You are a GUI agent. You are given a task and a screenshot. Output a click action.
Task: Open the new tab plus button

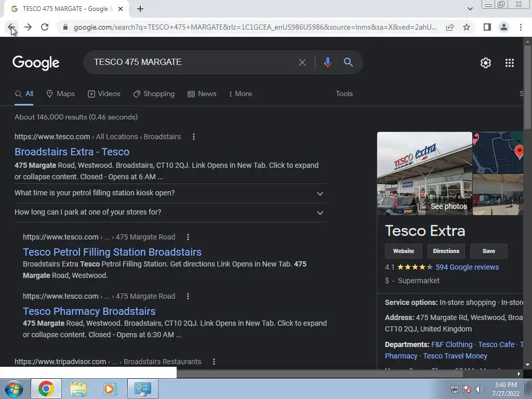pos(140,9)
